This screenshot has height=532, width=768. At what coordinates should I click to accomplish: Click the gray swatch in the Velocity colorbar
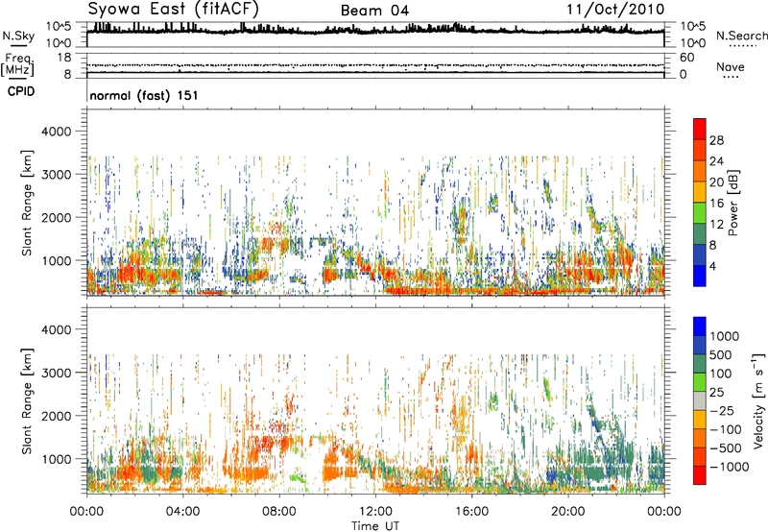(700, 400)
